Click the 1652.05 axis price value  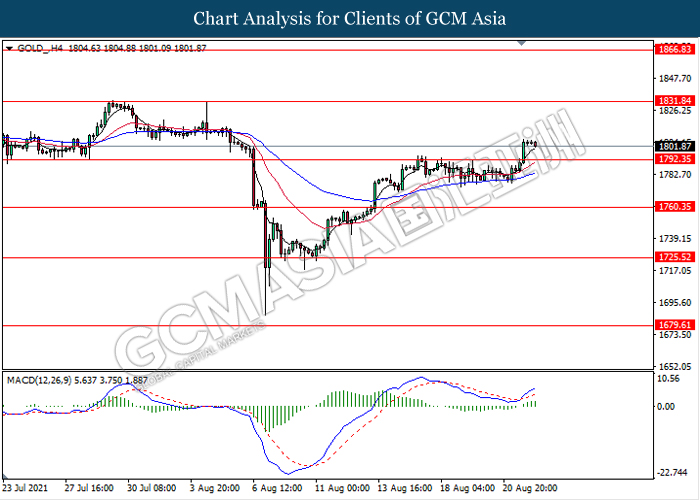(675, 367)
